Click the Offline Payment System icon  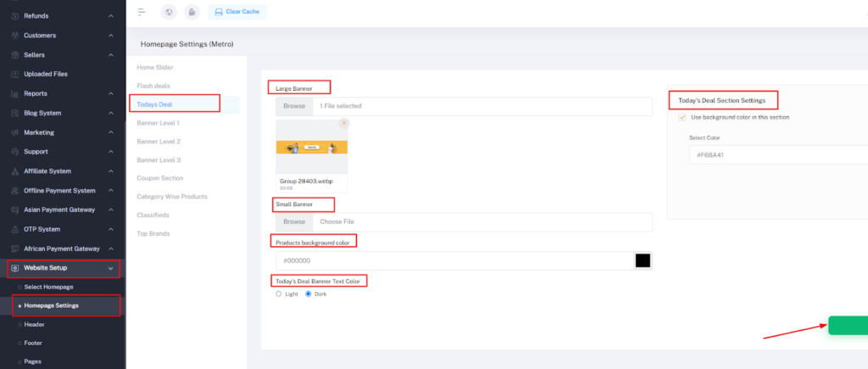point(15,191)
